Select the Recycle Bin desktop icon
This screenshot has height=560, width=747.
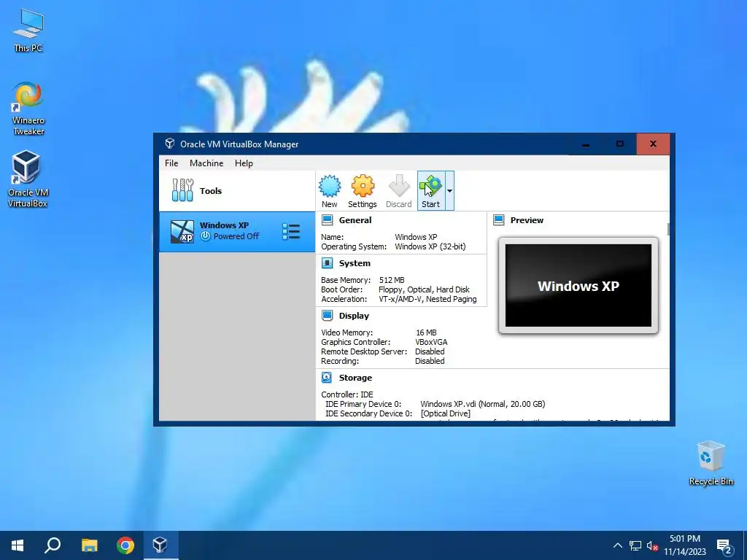pyautogui.click(x=711, y=463)
